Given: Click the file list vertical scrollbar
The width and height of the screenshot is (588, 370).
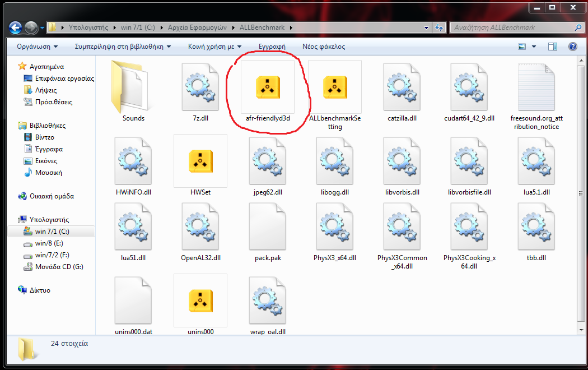Looking at the screenshot, I should click(581, 193).
